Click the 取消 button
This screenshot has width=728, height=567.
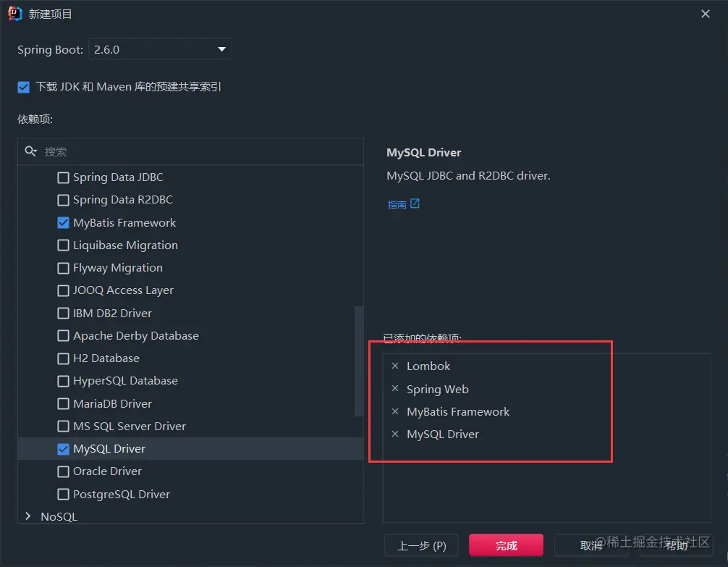tap(591, 545)
